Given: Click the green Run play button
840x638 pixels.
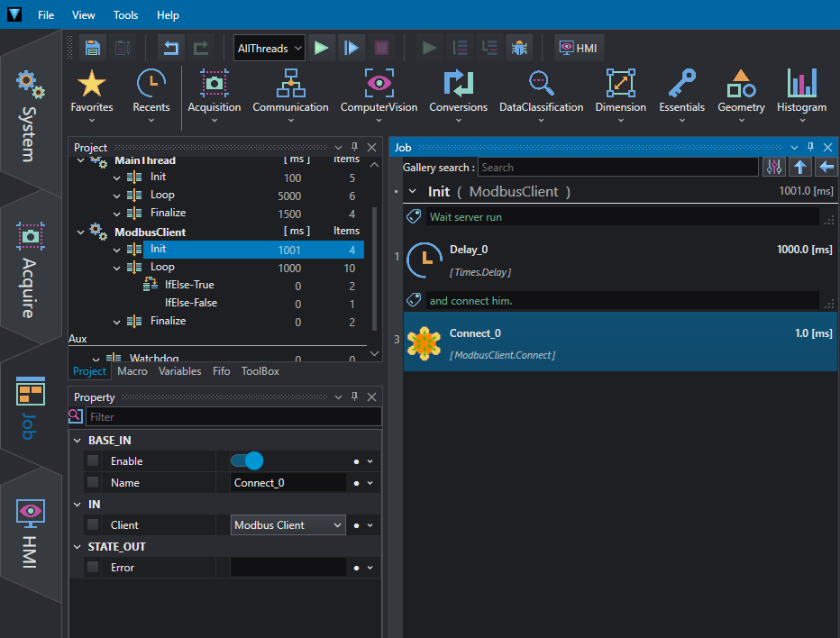Looking at the screenshot, I should click(322, 49).
